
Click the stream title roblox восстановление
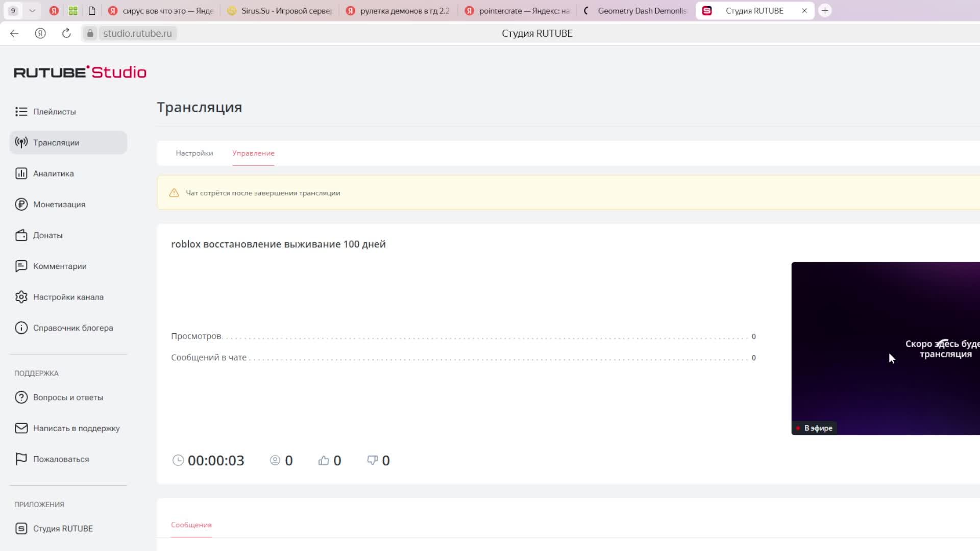tap(278, 244)
